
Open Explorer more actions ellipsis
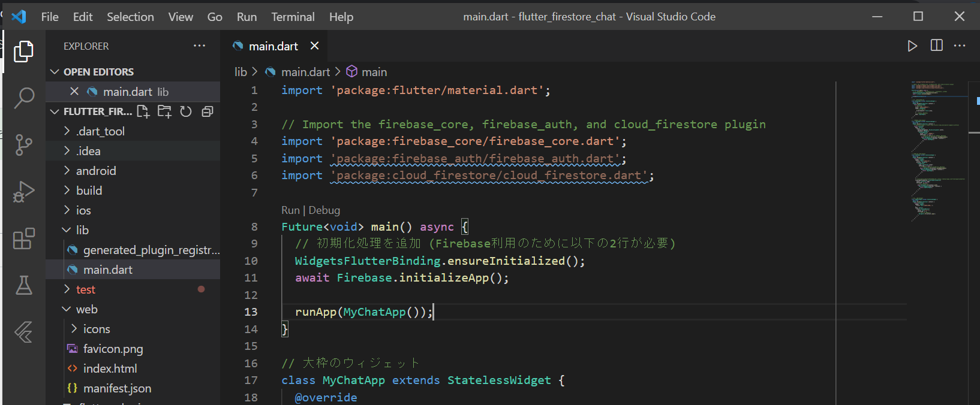pyautogui.click(x=199, y=46)
